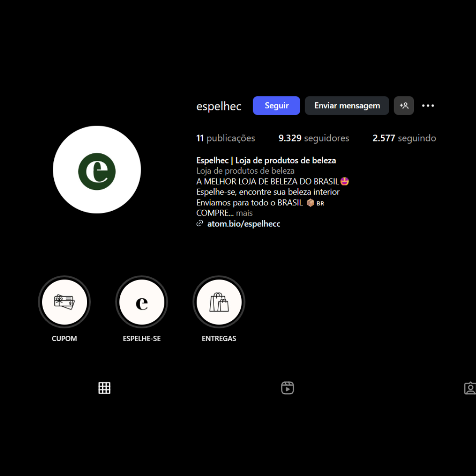
Task: Visit the atom.bio/espelhecc link
Action: pyautogui.click(x=244, y=224)
